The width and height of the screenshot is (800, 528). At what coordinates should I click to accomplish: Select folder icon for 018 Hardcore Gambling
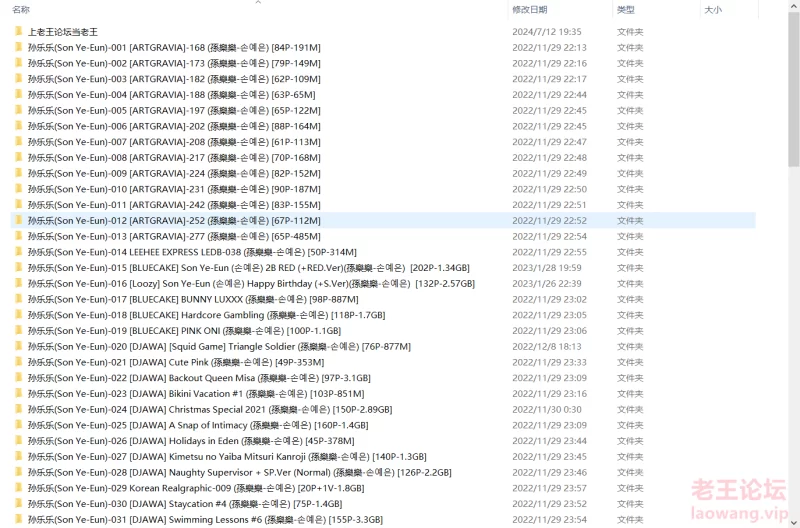19,315
